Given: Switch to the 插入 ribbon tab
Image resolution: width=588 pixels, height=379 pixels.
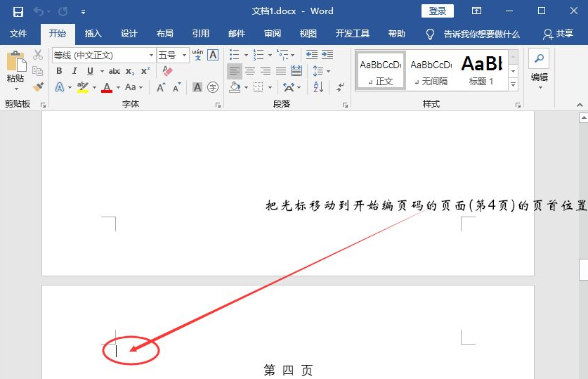Looking at the screenshot, I should coord(93,34).
